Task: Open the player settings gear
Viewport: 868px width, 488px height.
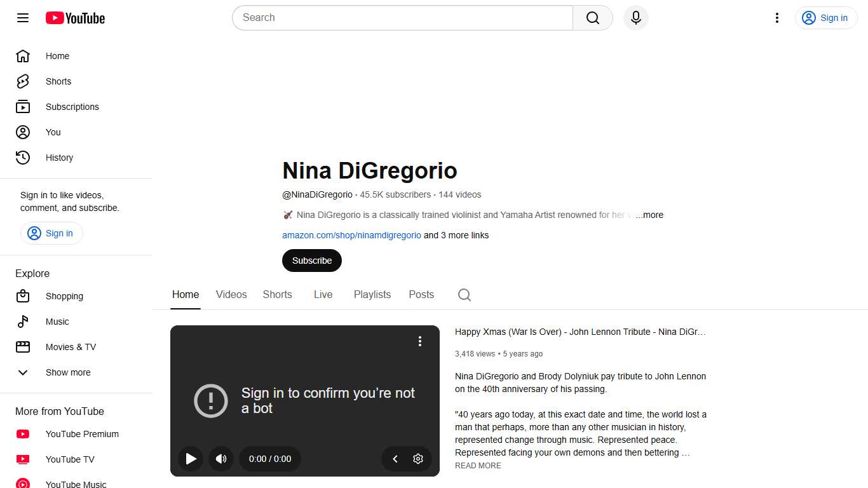Action: point(418,459)
